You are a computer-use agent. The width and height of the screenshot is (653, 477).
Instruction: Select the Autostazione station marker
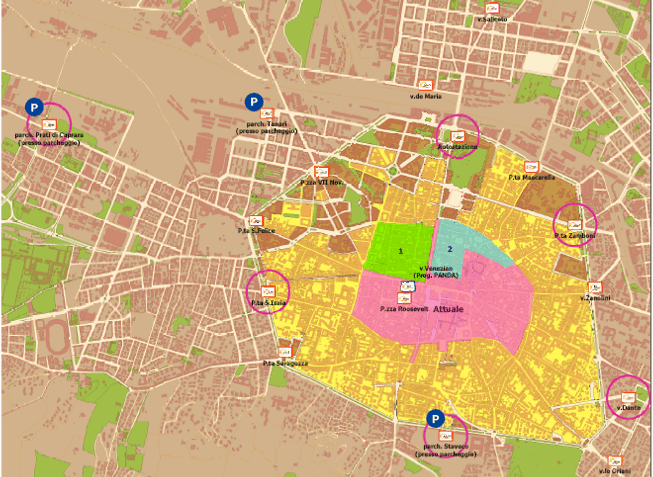[458, 134]
